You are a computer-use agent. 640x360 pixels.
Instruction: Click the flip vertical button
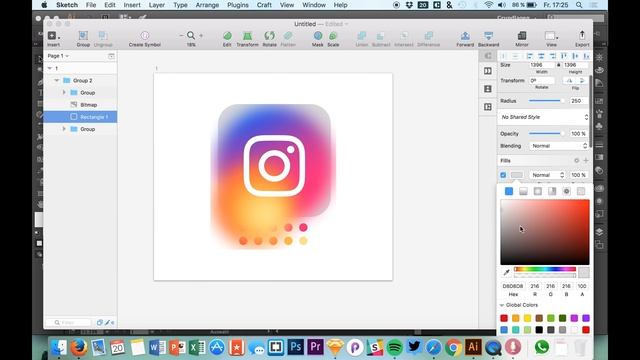(x=582, y=80)
